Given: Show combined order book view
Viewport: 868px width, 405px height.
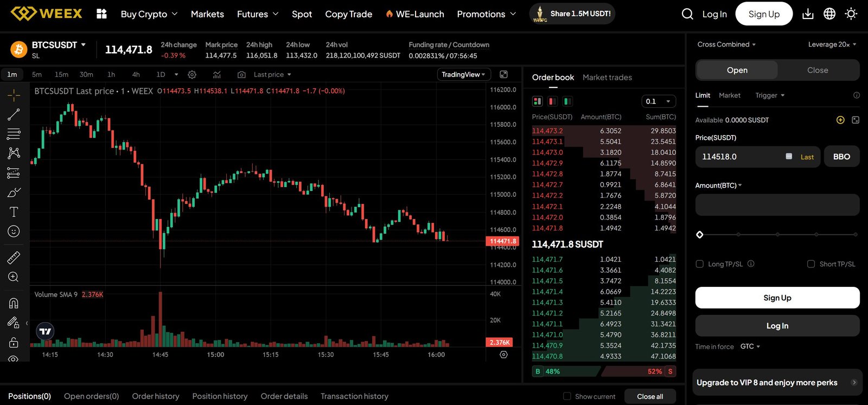Looking at the screenshot, I should [x=538, y=101].
